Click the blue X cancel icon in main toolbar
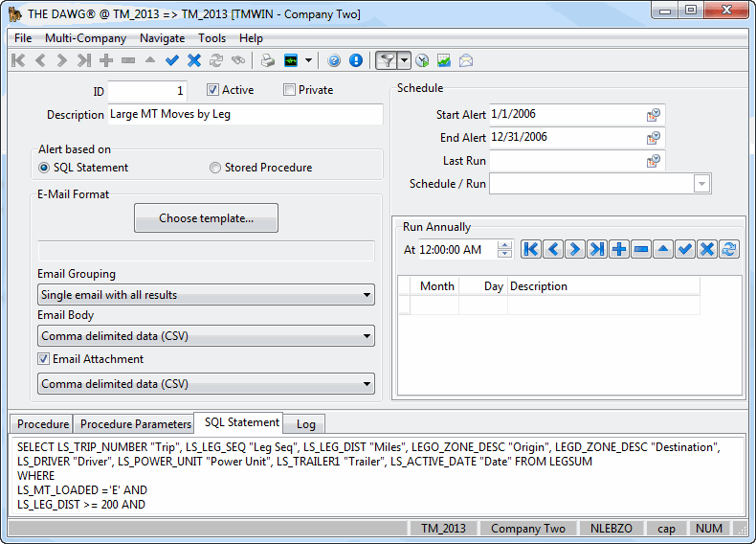 coord(194,60)
